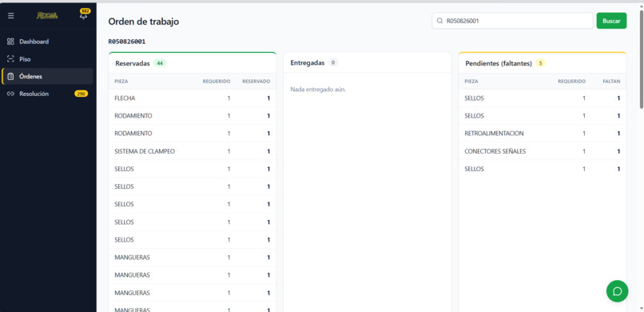Click the 296 badge next to Resolución

point(81,94)
